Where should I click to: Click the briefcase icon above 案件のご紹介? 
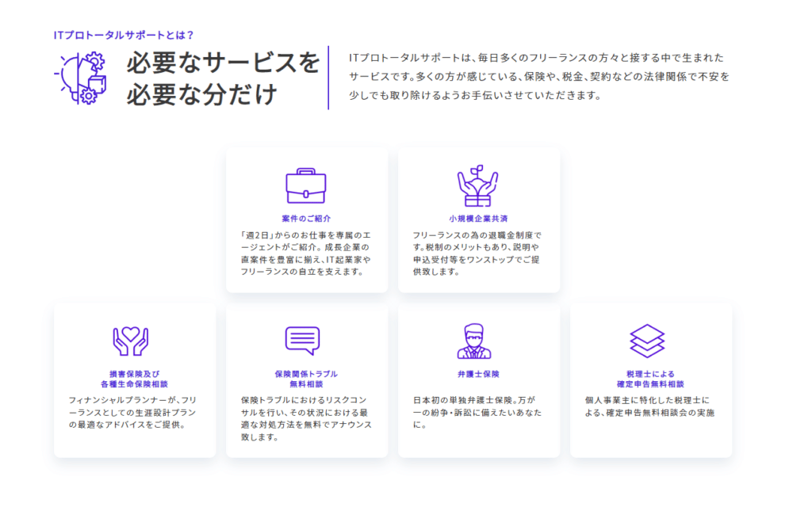click(306, 185)
